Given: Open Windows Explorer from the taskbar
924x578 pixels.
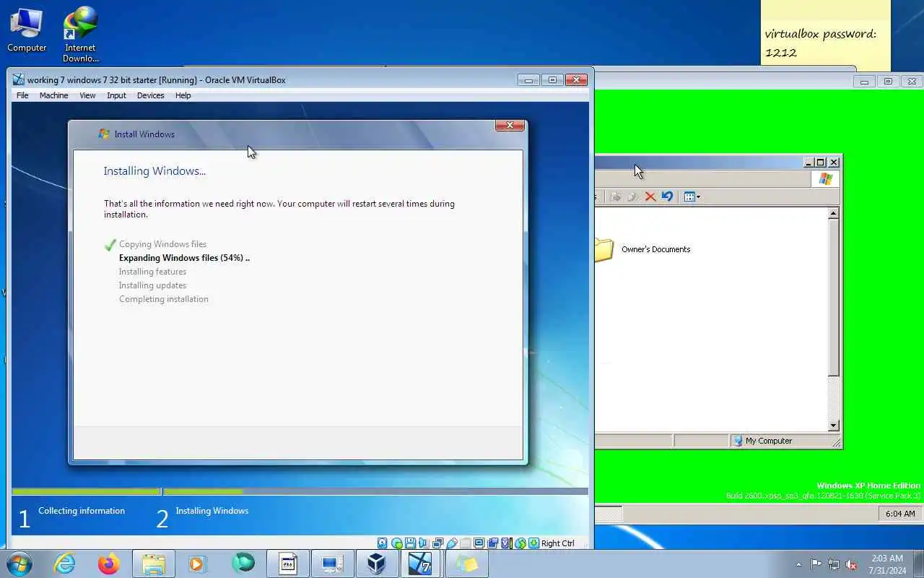Looking at the screenshot, I should (154, 563).
